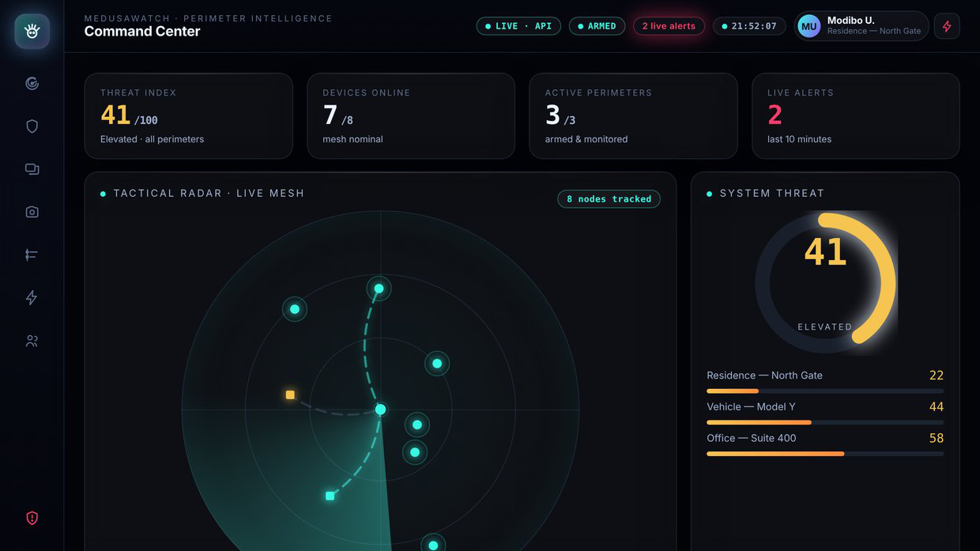
Task: Click the 'Command Center' title
Action: tap(142, 32)
